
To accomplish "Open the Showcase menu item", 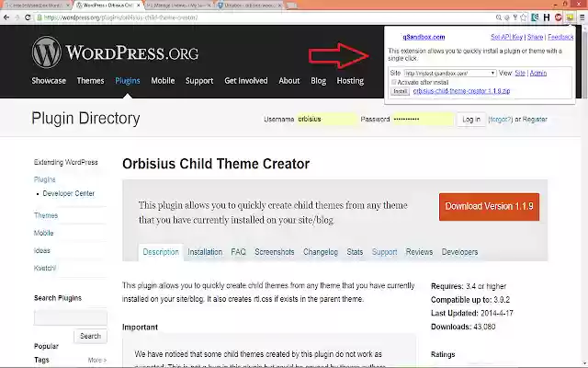I will tap(49, 81).
